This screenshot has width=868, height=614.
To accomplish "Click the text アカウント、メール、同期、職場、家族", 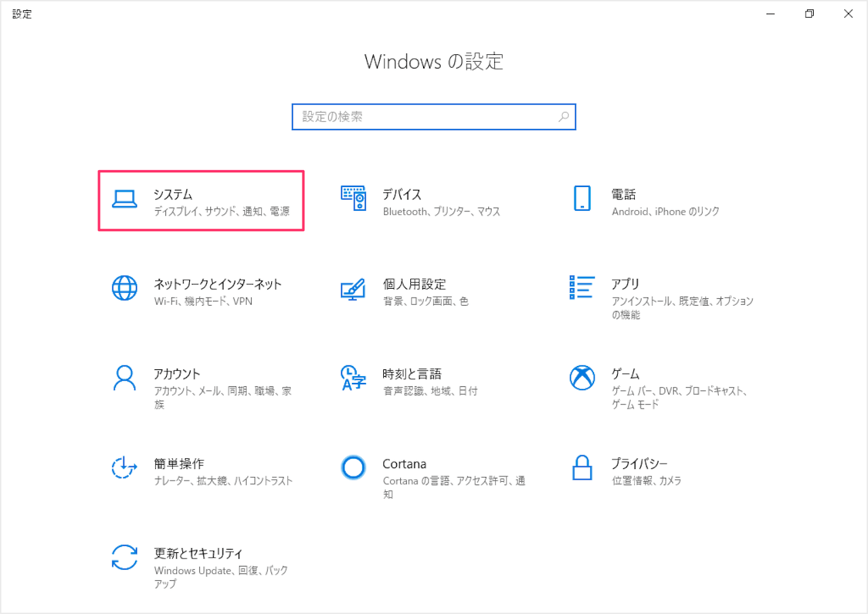I will (223, 398).
